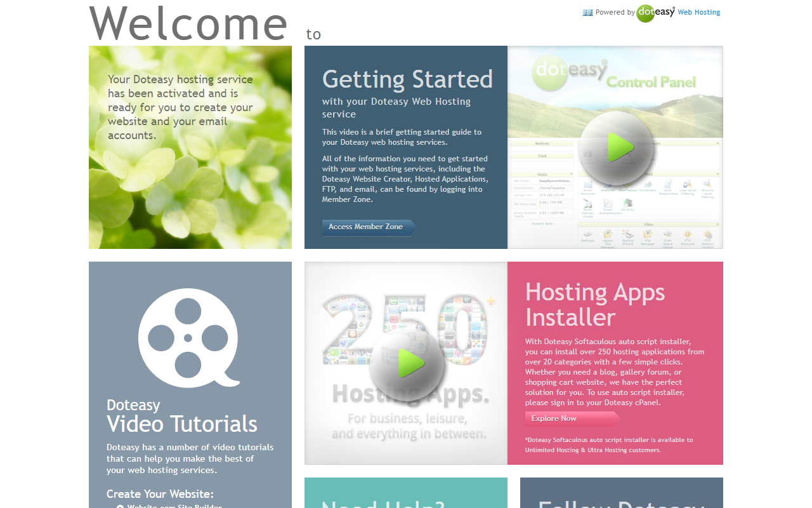Click the Explore Now button

[572, 418]
